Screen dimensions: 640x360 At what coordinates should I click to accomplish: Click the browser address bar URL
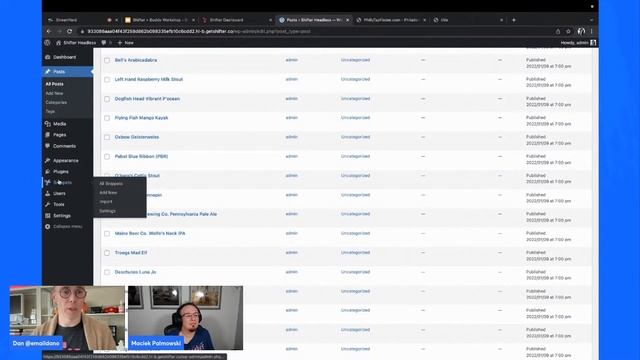pos(199,31)
